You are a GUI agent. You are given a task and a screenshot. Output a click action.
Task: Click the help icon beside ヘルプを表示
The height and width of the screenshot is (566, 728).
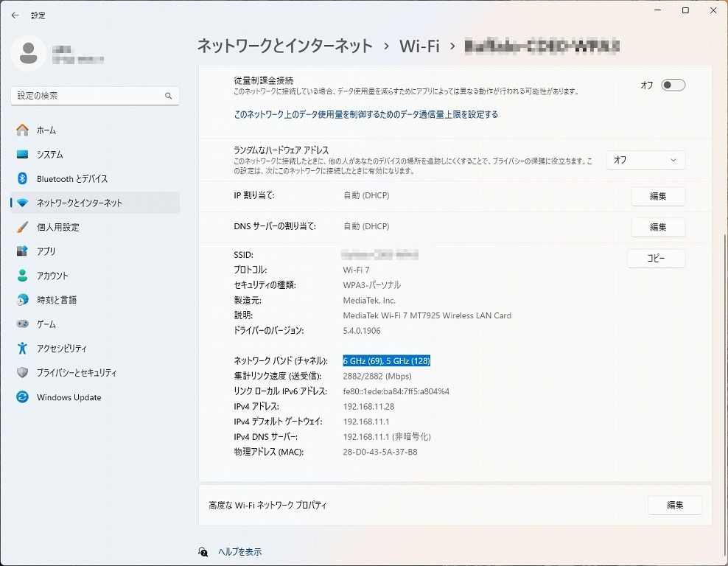[x=203, y=551]
